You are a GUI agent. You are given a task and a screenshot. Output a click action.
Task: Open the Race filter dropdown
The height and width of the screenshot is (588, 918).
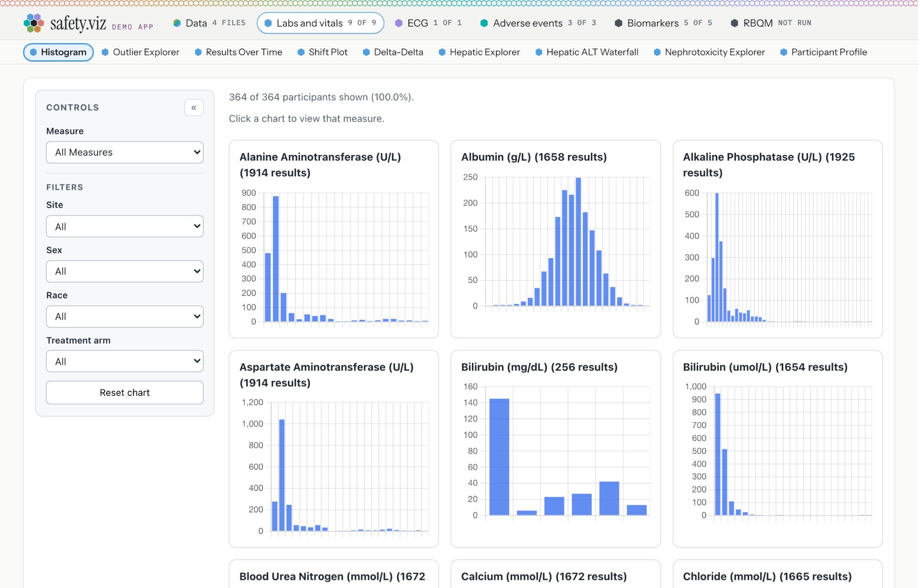(125, 316)
